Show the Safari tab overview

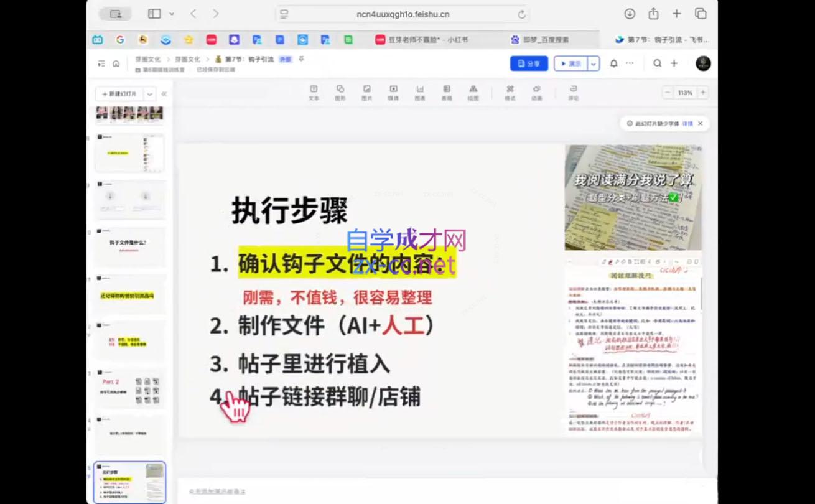[x=701, y=14]
